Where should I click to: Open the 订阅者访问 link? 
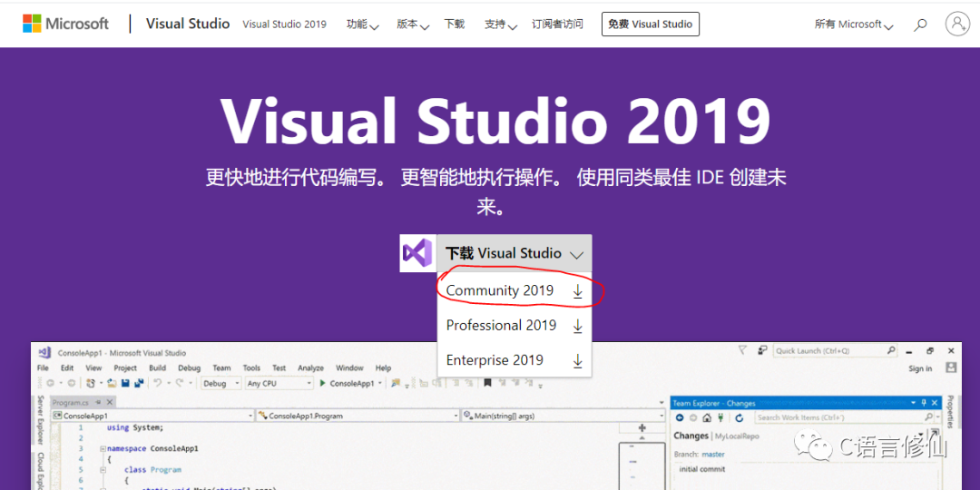[557, 24]
